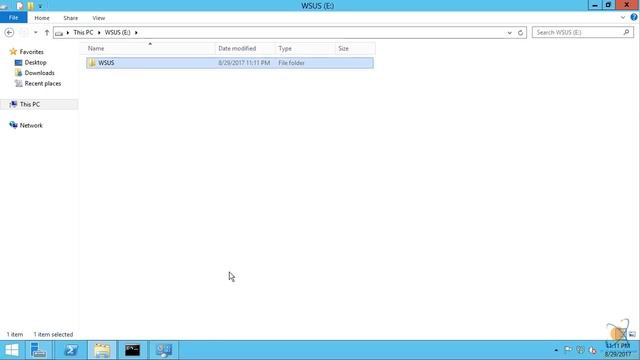This screenshot has width=640, height=360.
Task: Open Downloads in the navigation pane
Action: pos(39,73)
